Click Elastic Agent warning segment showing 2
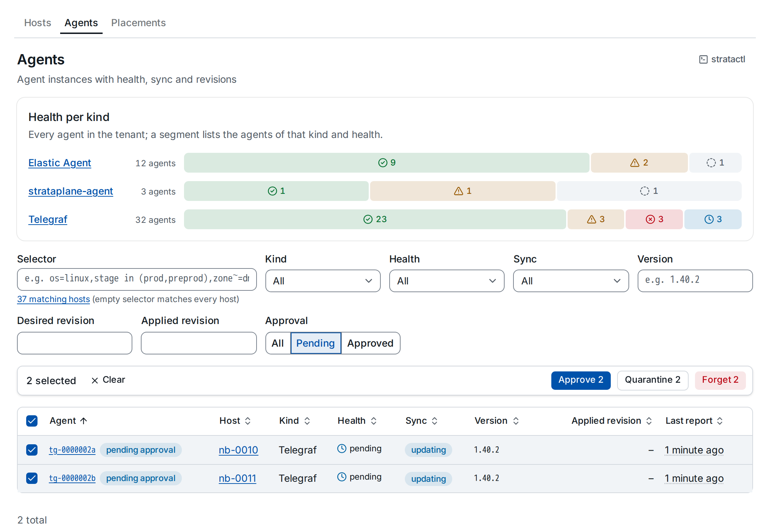Screen dimensions: 770x532 pyautogui.click(x=639, y=163)
